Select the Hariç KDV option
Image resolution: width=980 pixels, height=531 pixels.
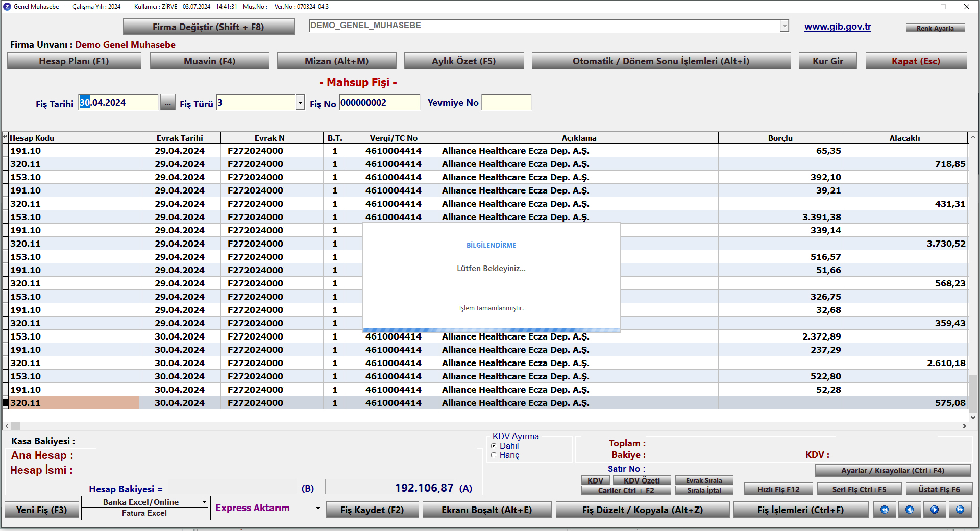pyautogui.click(x=494, y=455)
